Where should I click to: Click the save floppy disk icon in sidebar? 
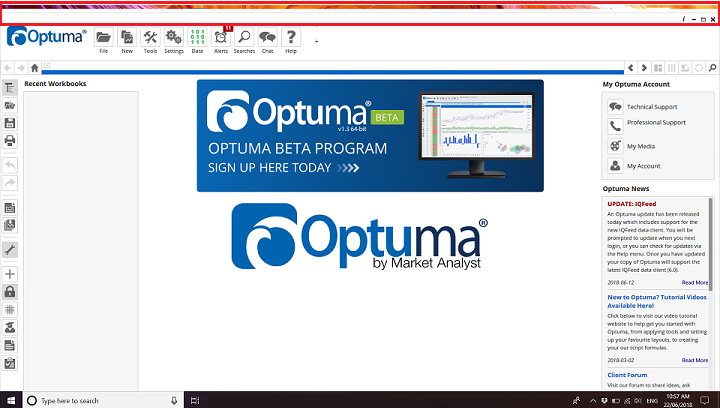[10, 123]
